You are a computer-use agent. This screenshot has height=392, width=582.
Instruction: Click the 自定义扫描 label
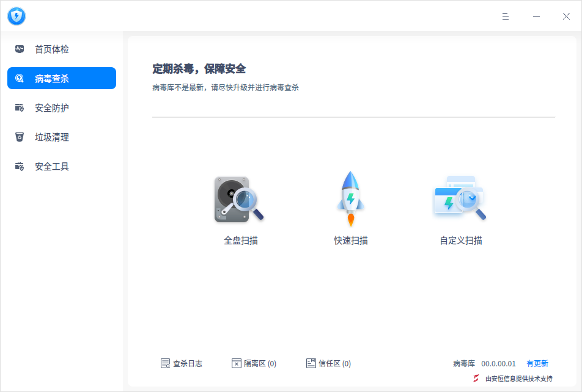click(x=461, y=241)
